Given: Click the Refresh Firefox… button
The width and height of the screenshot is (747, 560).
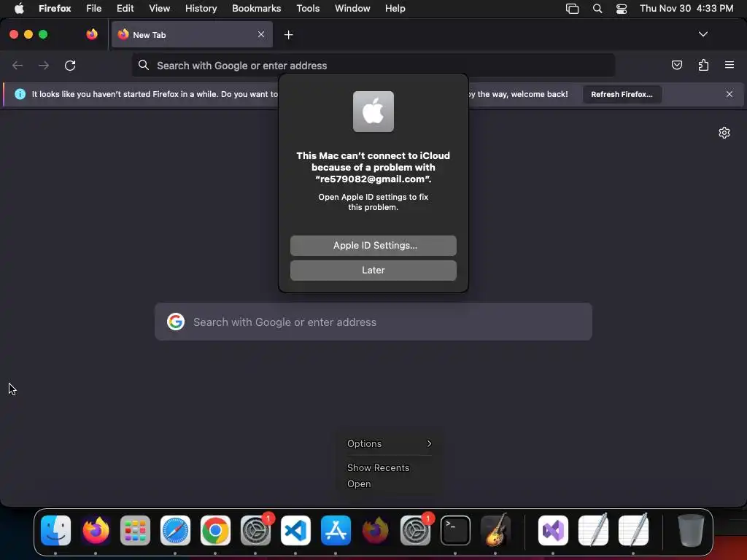Looking at the screenshot, I should [x=622, y=94].
